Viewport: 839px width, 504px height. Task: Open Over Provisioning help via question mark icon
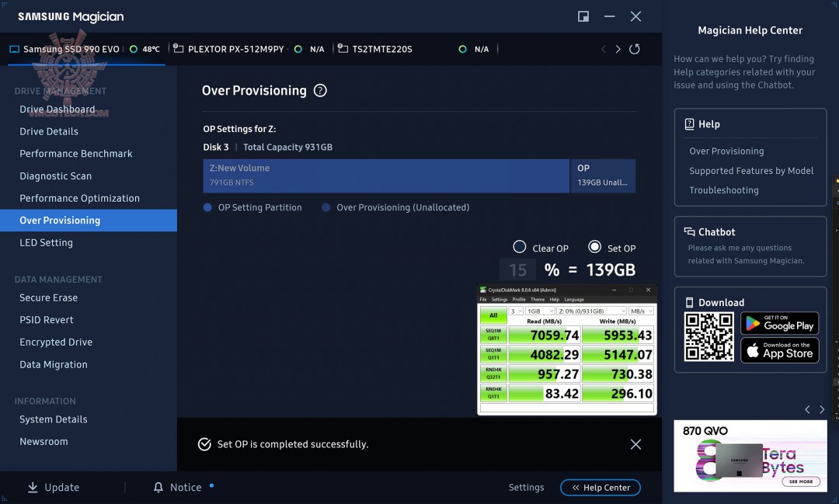coord(319,90)
